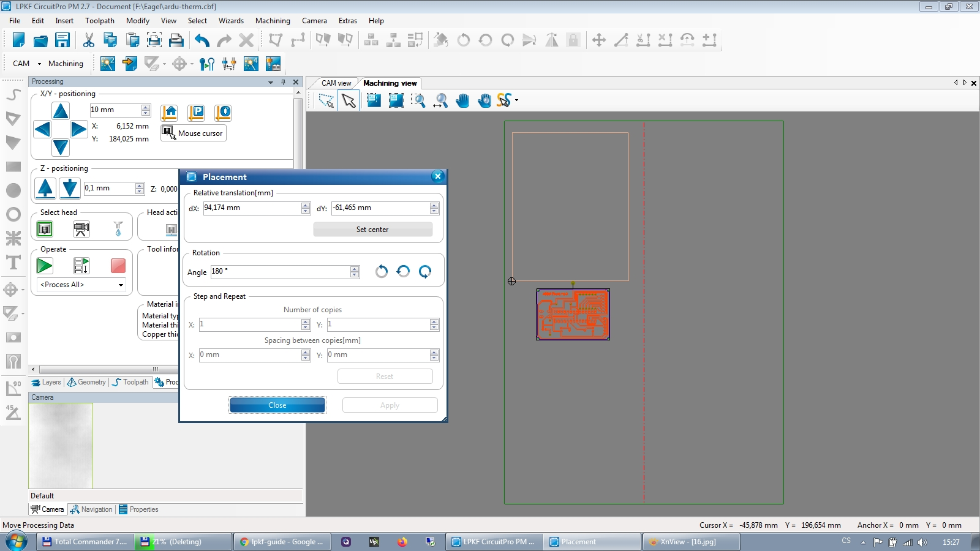This screenshot has width=980, height=551.
Task: Adjust rotation Angle spinner
Action: (x=355, y=272)
